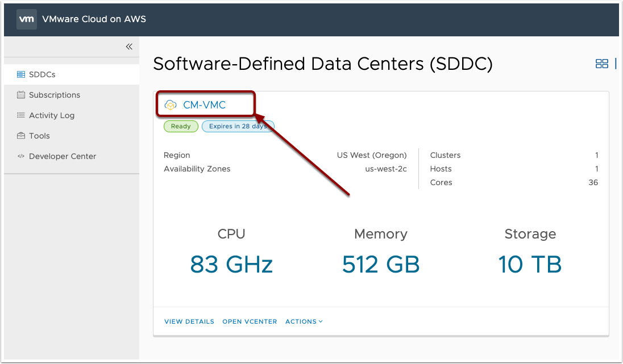Click the Activity Log list icon
Screen dimensions: 623x364
[21, 115]
